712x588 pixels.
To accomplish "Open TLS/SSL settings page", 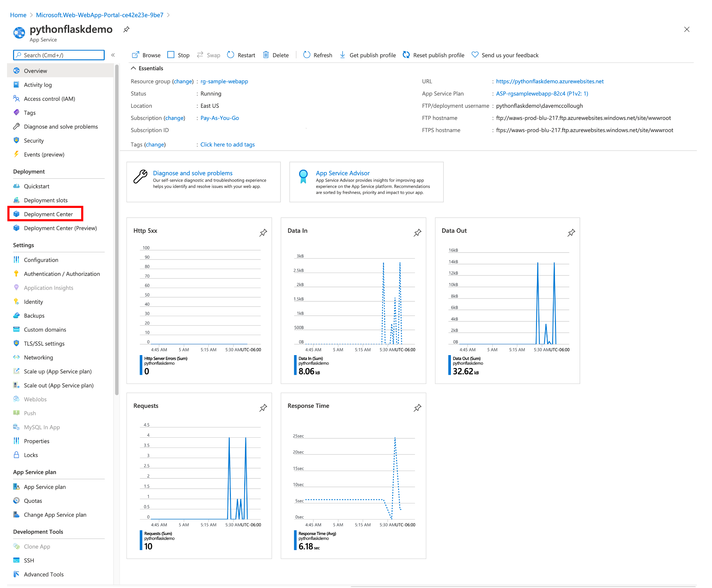I will (44, 344).
